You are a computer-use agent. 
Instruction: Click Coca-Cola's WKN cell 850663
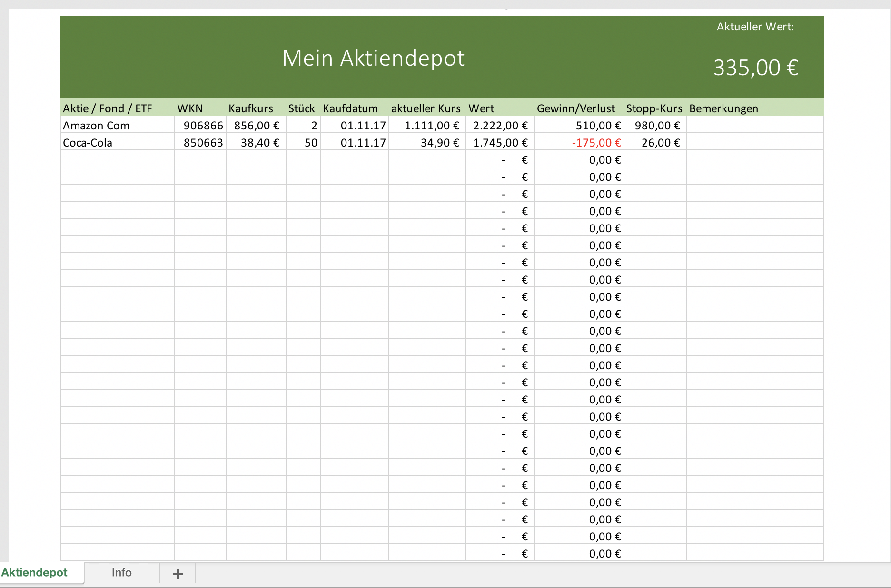203,143
